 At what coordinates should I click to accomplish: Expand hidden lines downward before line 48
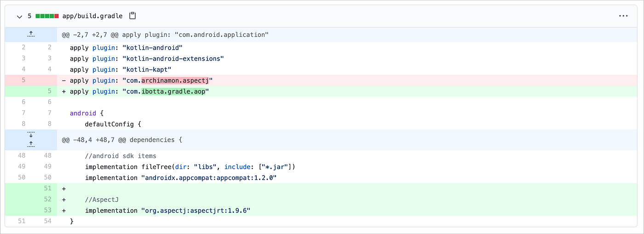[31, 135]
